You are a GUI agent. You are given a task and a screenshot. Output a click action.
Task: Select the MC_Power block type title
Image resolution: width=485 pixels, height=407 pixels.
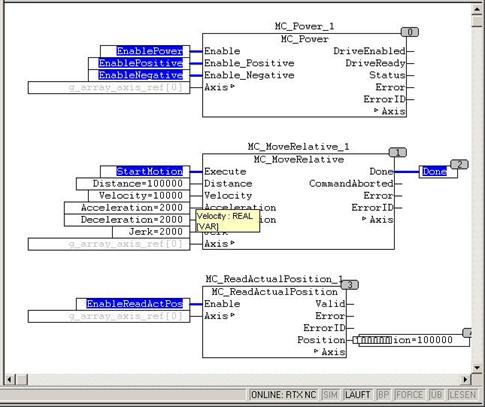coord(304,39)
